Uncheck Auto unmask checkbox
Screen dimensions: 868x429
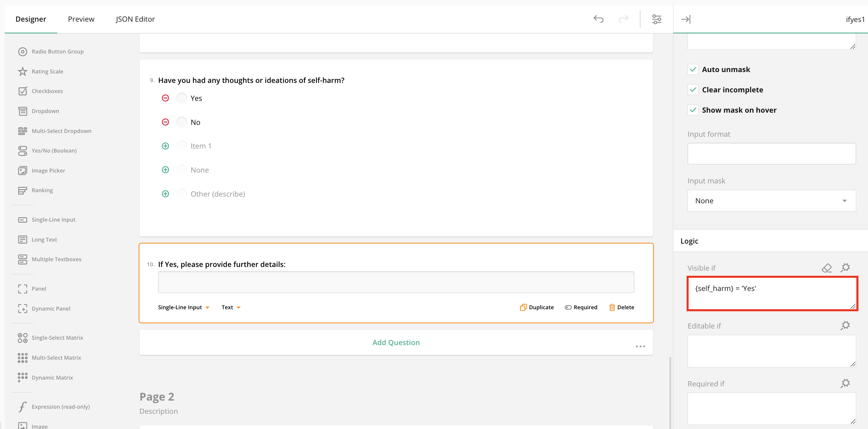693,69
